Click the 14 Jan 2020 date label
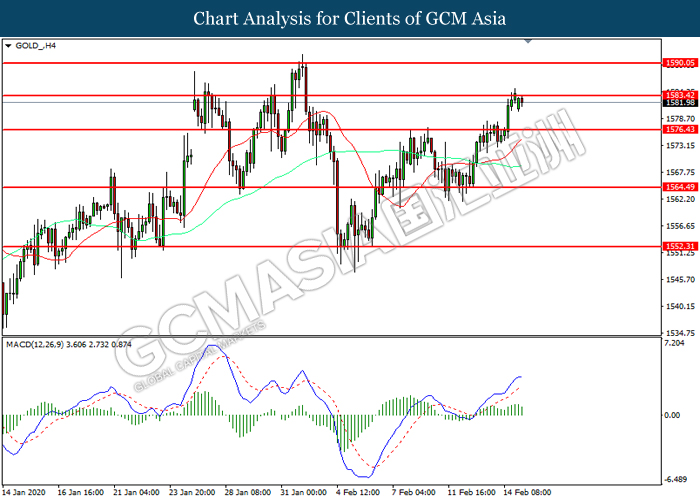Screen dimensions: 700x500 pyautogui.click(x=24, y=492)
